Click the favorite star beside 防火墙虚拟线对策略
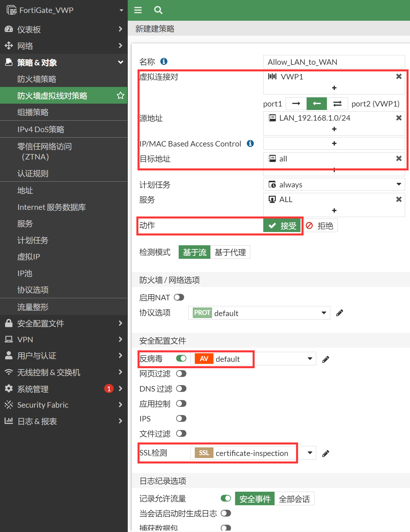 [x=120, y=96]
